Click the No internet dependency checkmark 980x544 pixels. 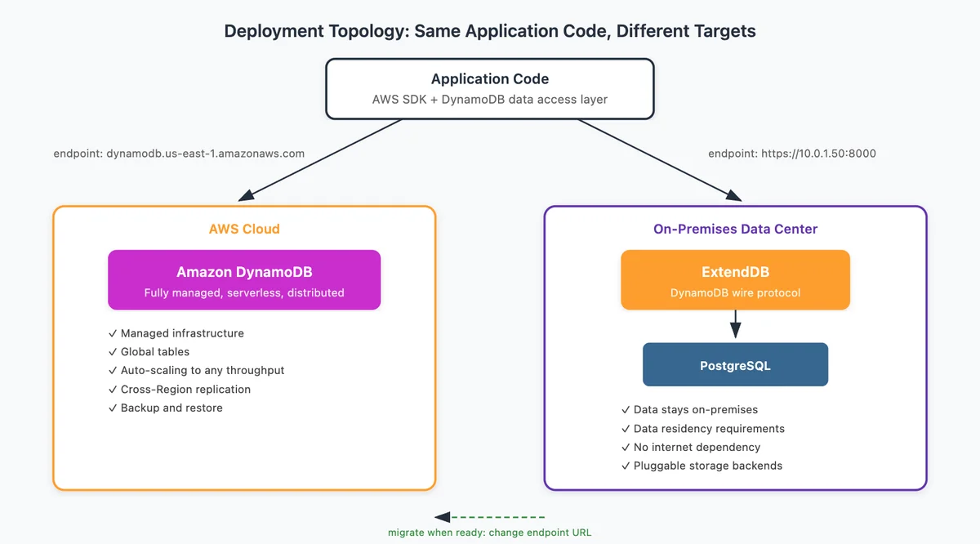pyautogui.click(x=626, y=448)
